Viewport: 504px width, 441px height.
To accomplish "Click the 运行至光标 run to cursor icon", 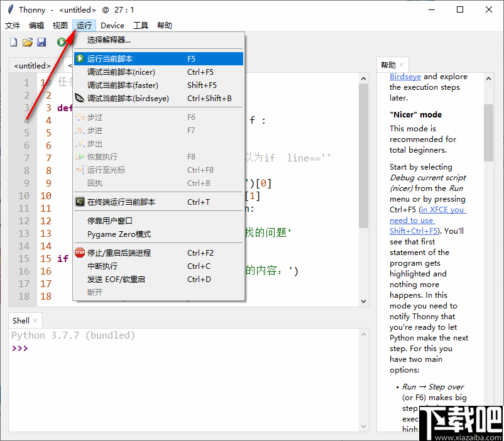I will [x=80, y=170].
